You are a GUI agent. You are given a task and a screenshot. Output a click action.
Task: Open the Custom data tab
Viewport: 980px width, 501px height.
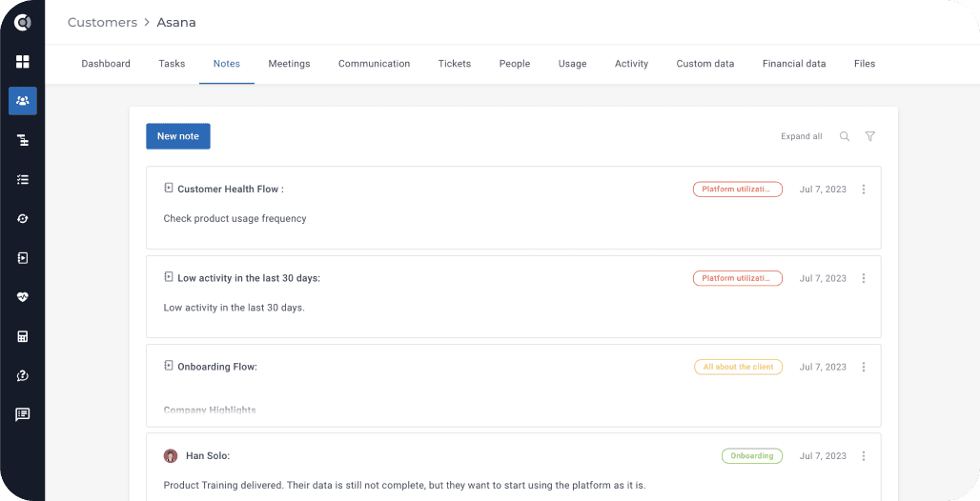tap(705, 64)
